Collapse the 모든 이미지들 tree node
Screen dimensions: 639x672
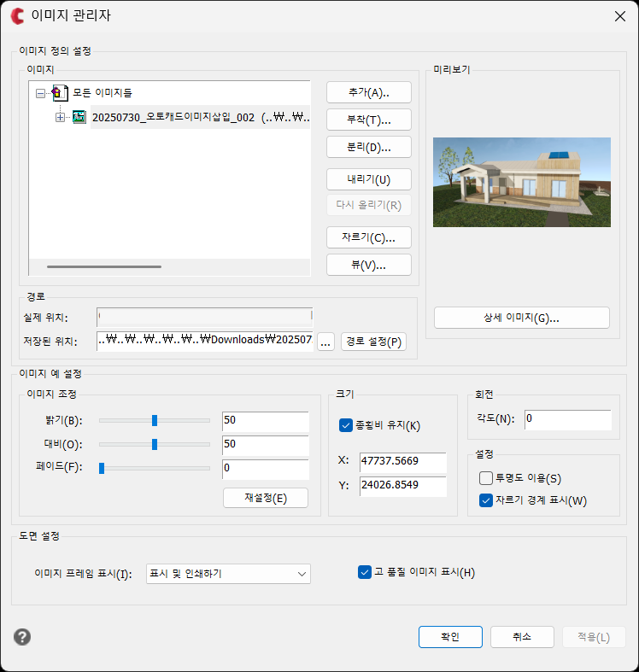pyautogui.click(x=40, y=93)
